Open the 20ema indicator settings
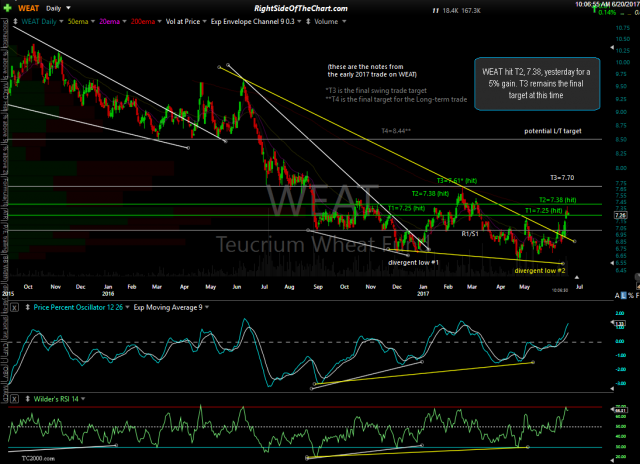 click(109, 22)
